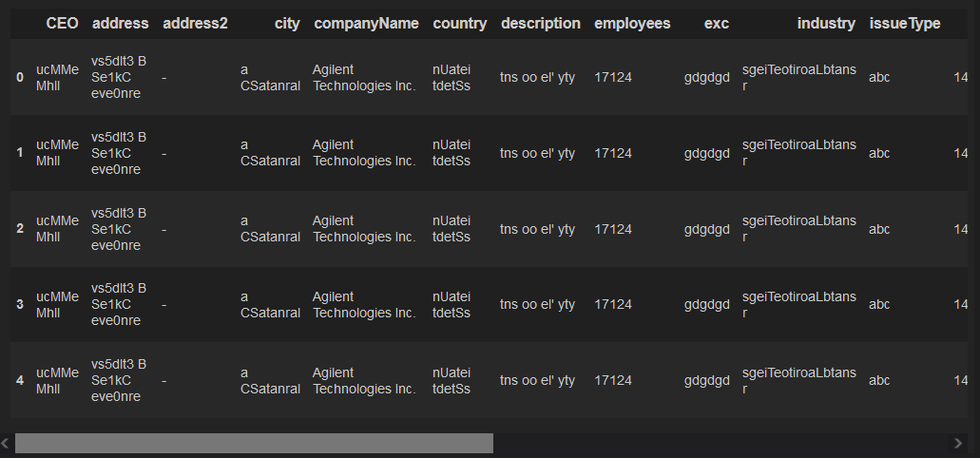Screen dimensions: 980x458
Task: Click issueType abc in row 4
Action: [x=879, y=380]
